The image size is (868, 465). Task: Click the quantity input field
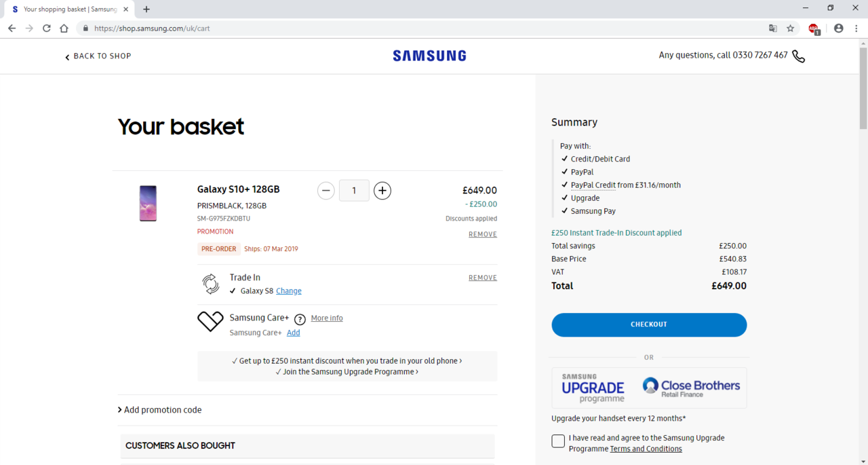(354, 191)
